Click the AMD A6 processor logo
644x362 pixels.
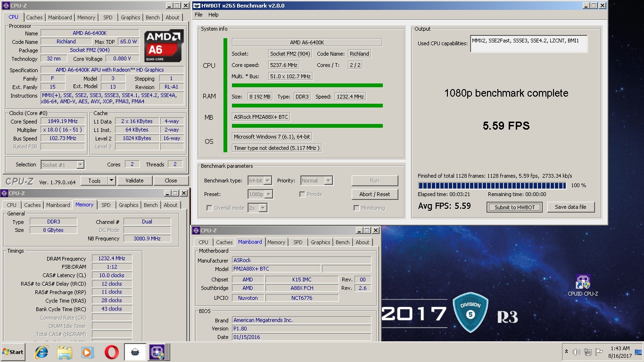point(164,46)
